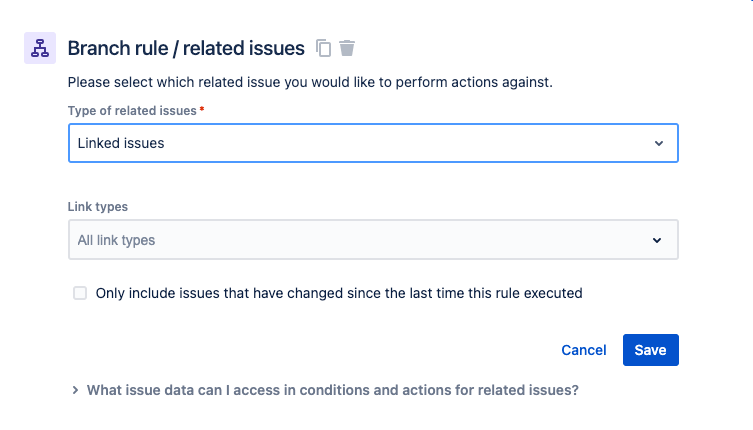Expand 'What issue data can I access' section
Viewport: 753px width, 430px height.
click(x=332, y=390)
